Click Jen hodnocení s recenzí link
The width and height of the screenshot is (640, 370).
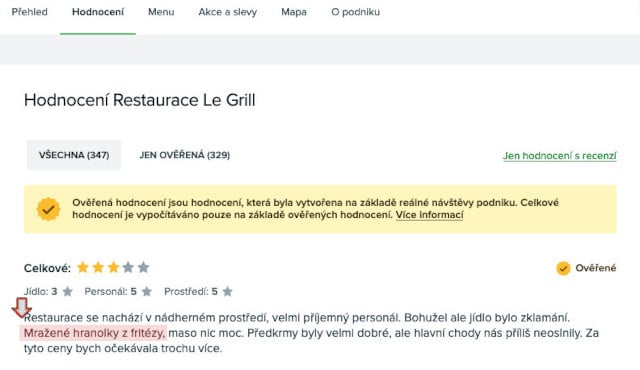[x=560, y=156]
